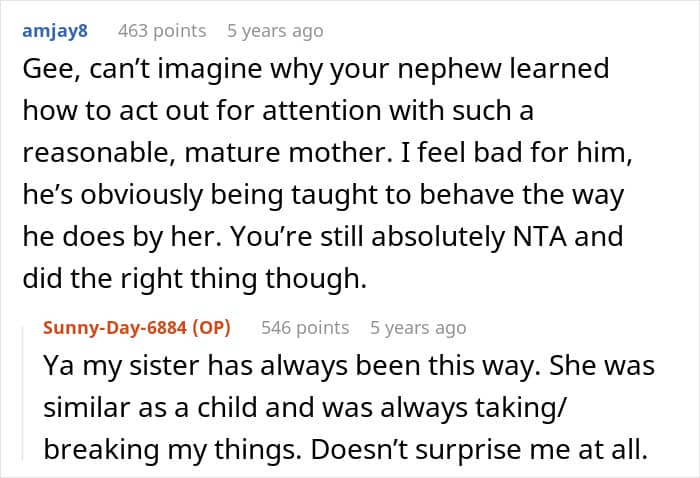Open timestamp "5 years ago" on amjay8's comment
Screen dimensions: 700x478
(x=275, y=31)
